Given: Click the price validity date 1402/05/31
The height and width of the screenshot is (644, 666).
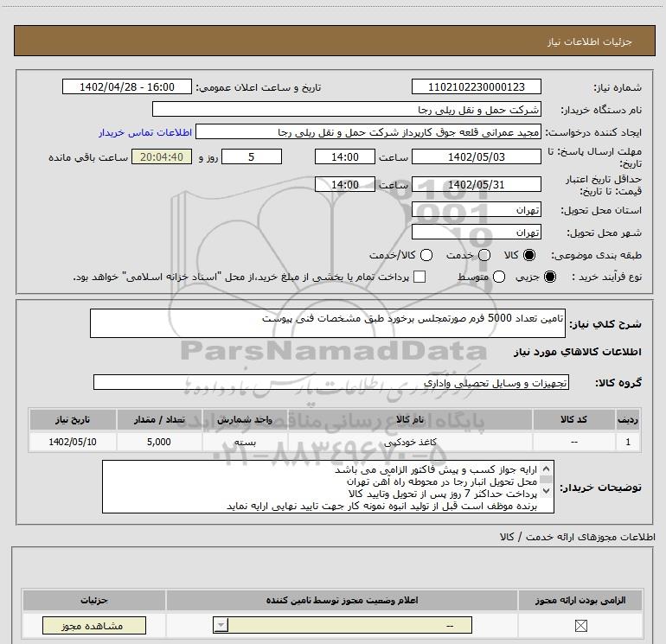Looking at the screenshot, I should [x=476, y=185].
